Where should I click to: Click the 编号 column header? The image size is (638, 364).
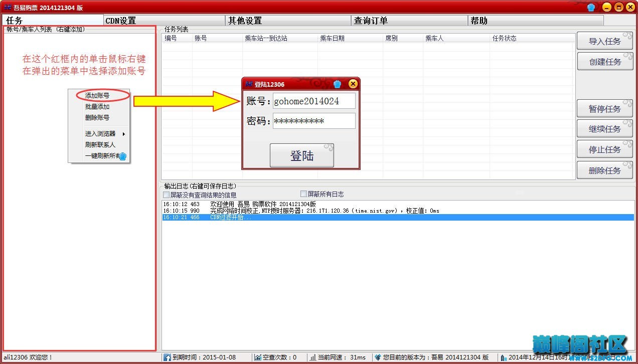tap(177, 38)
